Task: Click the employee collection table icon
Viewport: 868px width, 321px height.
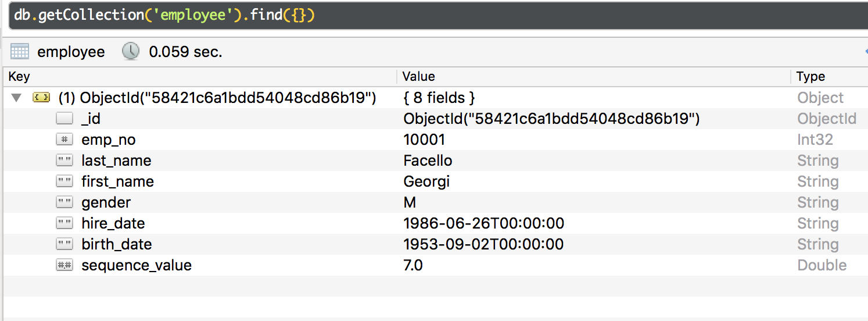Action: point(20,52)
